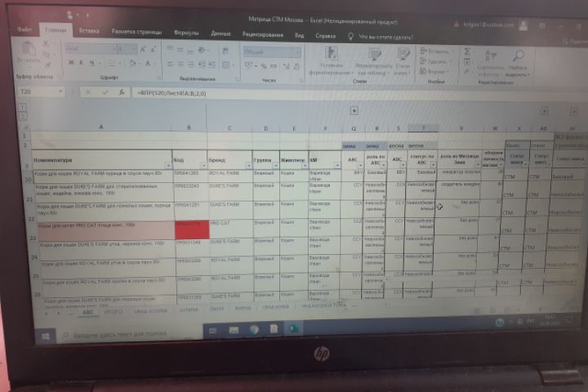Switch to the Формулы tab

click(x=186, y=33)
